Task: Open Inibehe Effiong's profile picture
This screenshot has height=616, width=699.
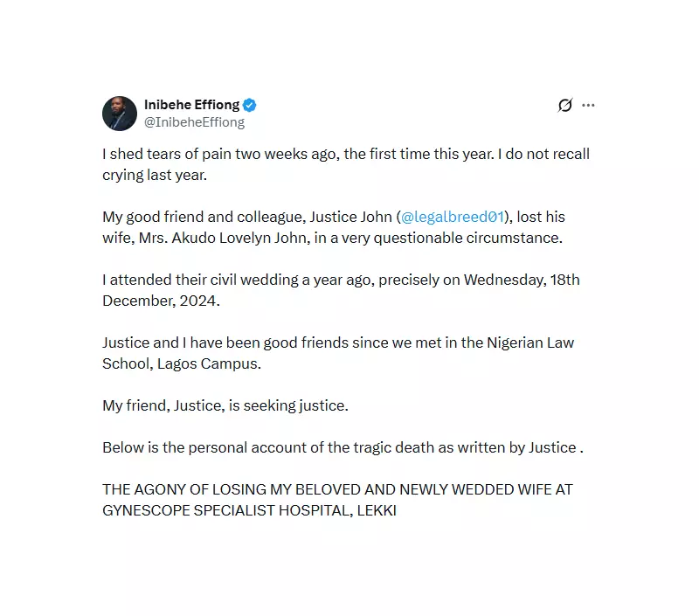Action: click(120, 114)
